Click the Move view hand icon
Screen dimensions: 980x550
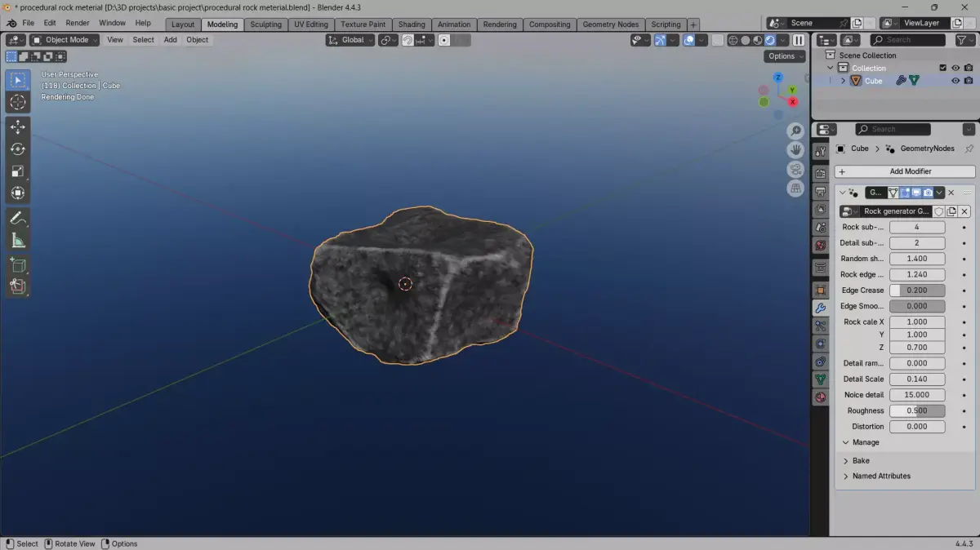[795, 150]
